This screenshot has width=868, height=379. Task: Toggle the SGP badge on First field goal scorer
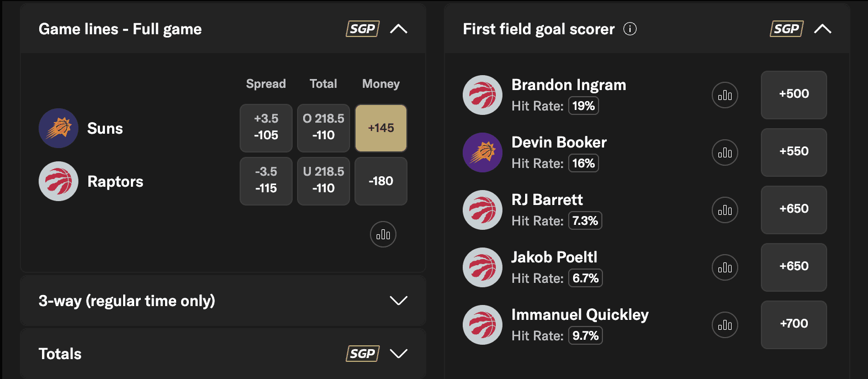(x=786, y=29)
